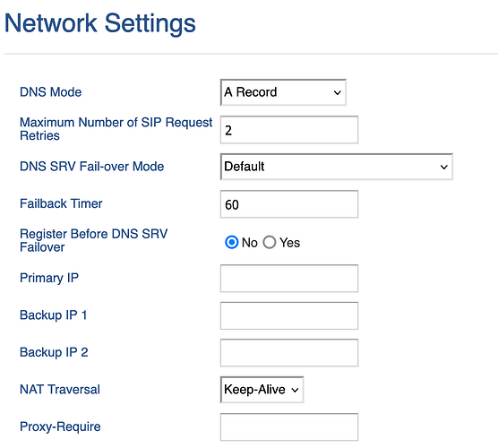Viewport: 498px width, 448px height.
Task: Expand the DNS SRV Fail-over Mode dropdown
Action: coord(337,167)
